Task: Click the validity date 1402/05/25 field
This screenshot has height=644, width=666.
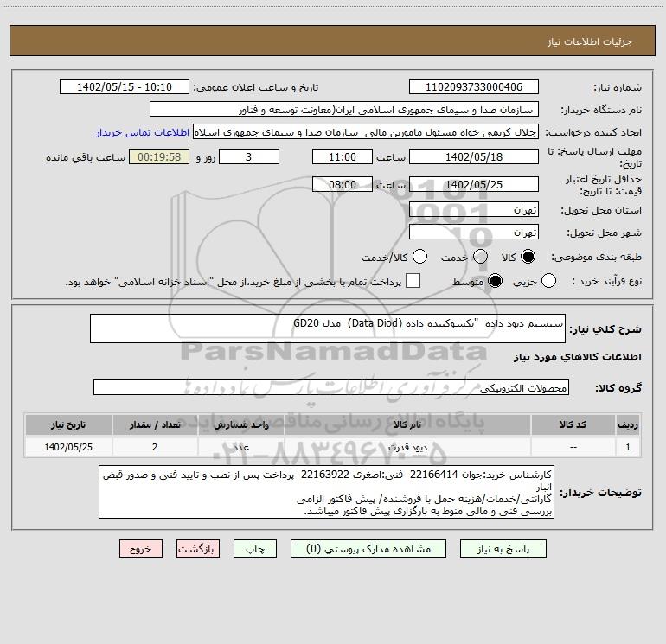Action: tap(474, 184)
